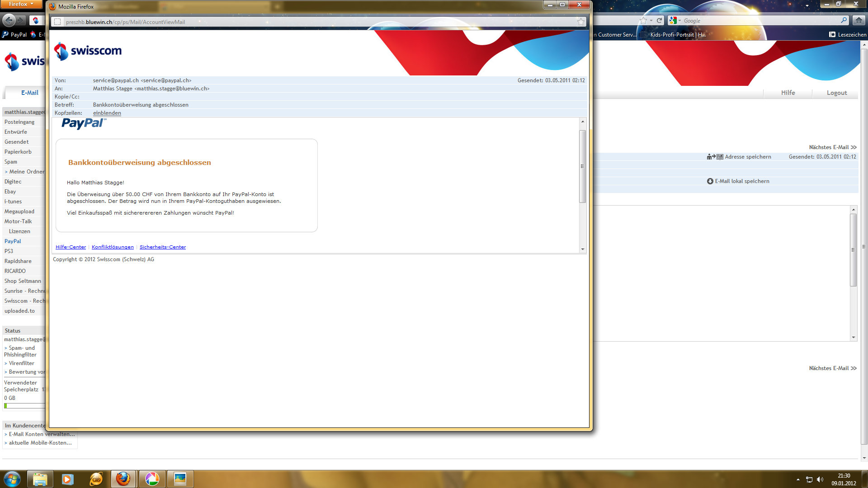Screen dimensions: 868x488
Task: Click the back arrow in Firefox
Action: (x=9, y=20)
